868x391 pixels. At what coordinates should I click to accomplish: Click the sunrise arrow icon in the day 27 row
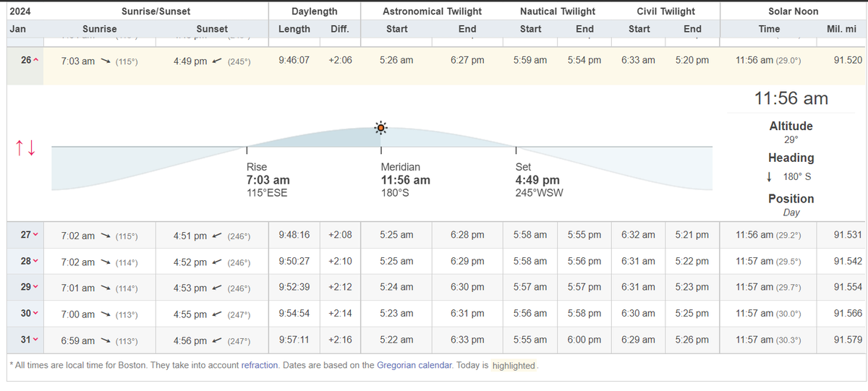(105, 236)
